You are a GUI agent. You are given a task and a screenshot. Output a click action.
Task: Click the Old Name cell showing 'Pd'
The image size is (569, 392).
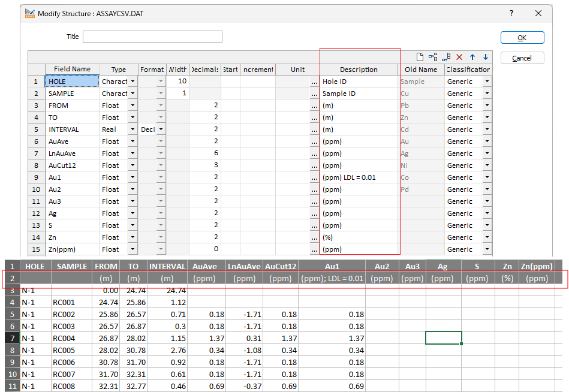422,189
